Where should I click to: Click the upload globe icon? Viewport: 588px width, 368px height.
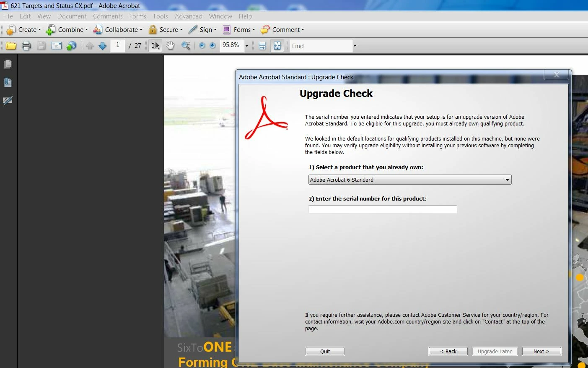coord(72,46)
